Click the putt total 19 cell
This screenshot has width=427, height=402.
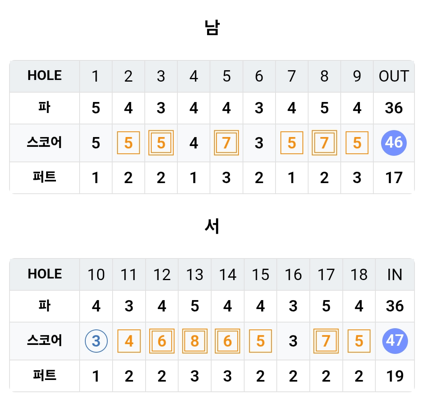coord(395,376)
